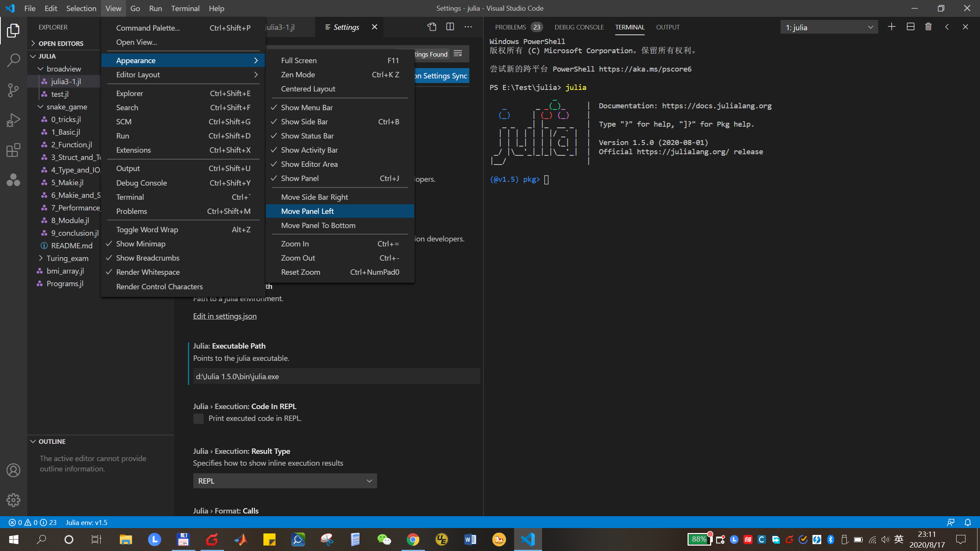Open the Result Type REPL dropdown

[x=285, y=481]
